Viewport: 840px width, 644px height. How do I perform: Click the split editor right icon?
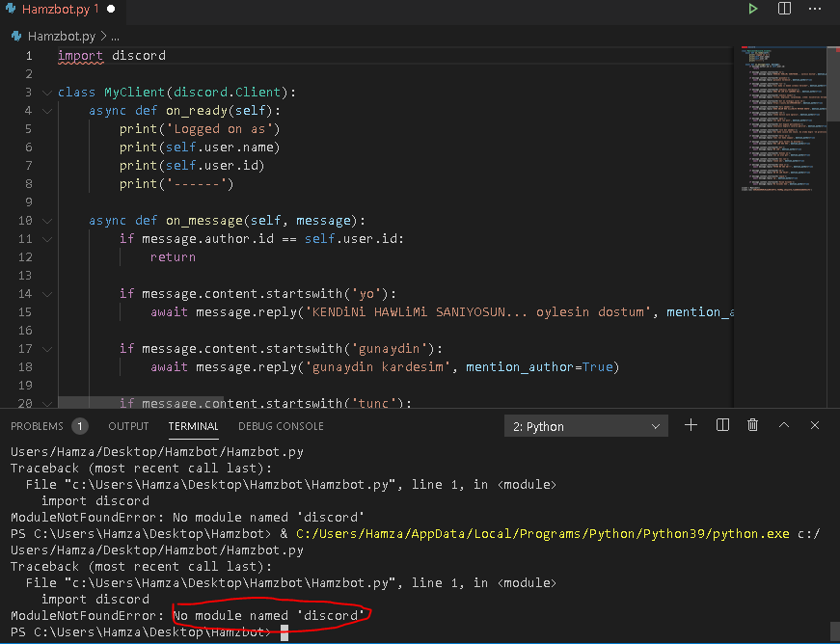click(785, 9)
